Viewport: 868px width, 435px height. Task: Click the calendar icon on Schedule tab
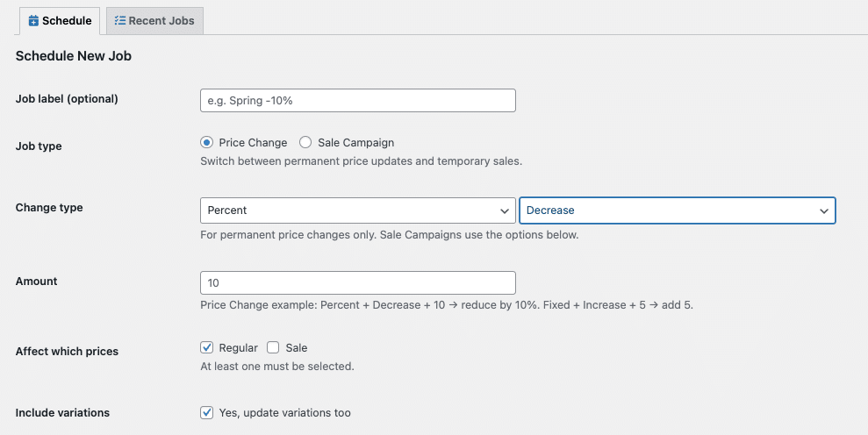[33, 20]
